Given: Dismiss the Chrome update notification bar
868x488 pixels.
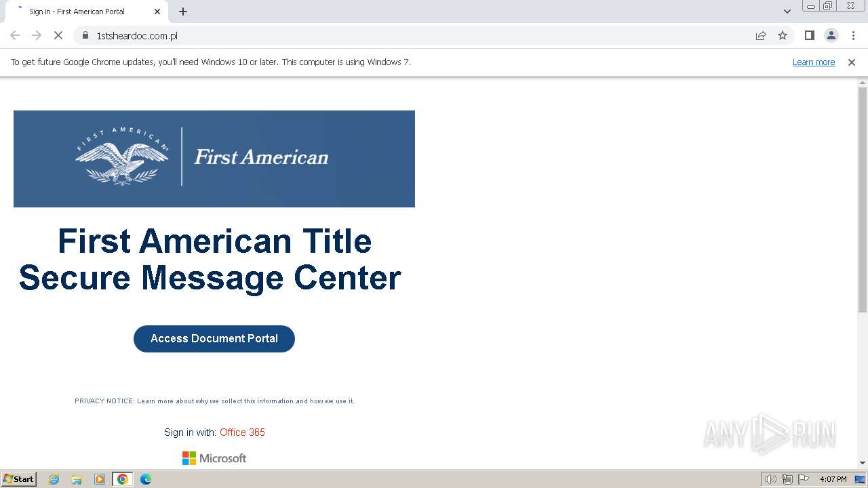Looking at the screenshot, I should click(852, 62).
